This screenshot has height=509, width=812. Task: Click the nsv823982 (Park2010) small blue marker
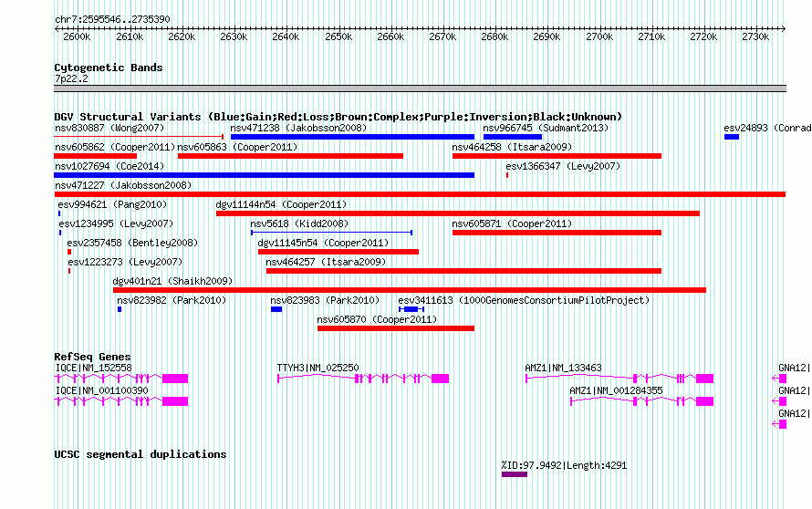tap(120, 309)
